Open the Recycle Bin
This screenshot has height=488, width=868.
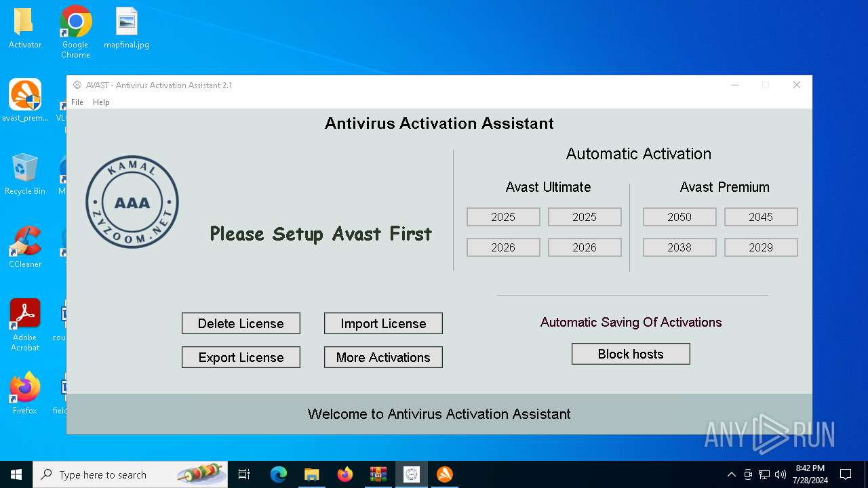click(25, 174)
